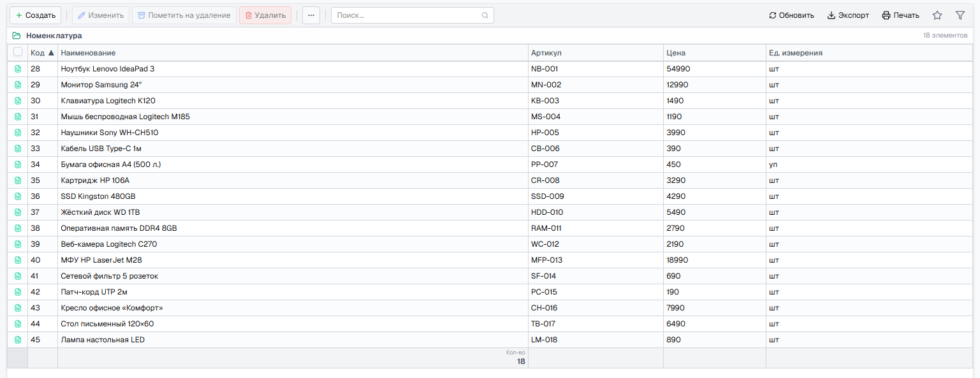Click the Обновить refresh button

[791, 15]
